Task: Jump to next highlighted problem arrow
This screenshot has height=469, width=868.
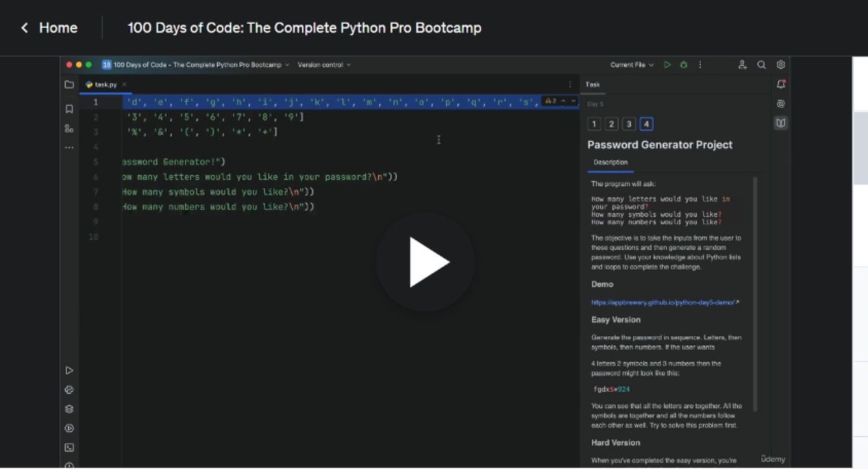Action: click(x=573, y=101)
